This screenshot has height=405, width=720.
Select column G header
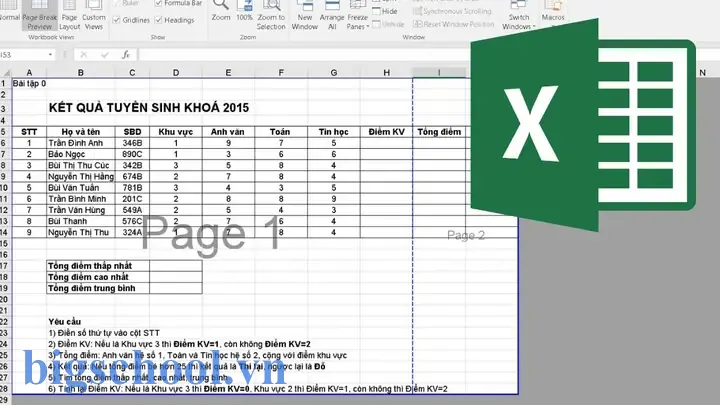point(334,73)
